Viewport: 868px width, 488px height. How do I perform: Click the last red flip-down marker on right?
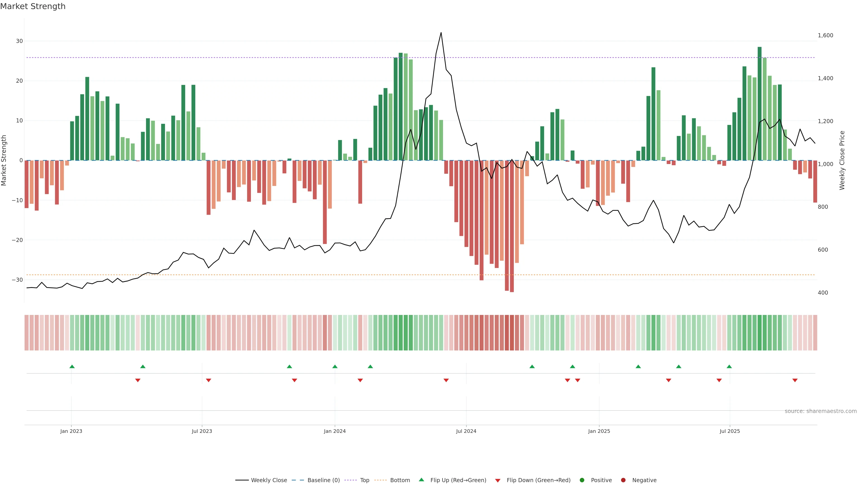(795, 380)
